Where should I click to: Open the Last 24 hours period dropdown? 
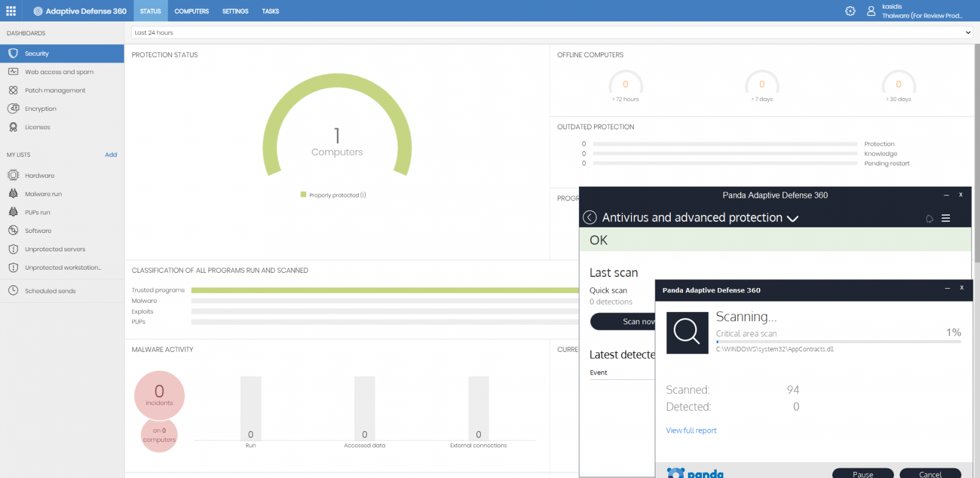click(x=552, y=32)
